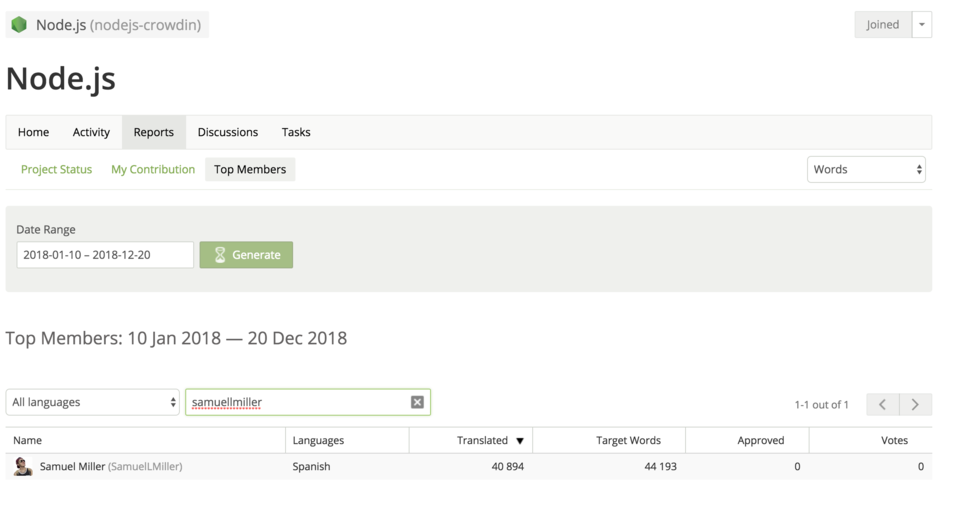Click Samuel Miller's avatar picture
Viewport: 960px width, 509px height.
click(x=23, y=466)
